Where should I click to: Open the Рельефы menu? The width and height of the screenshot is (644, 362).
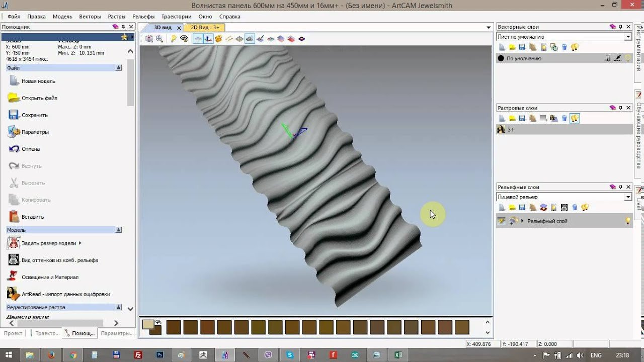point(144,17)
